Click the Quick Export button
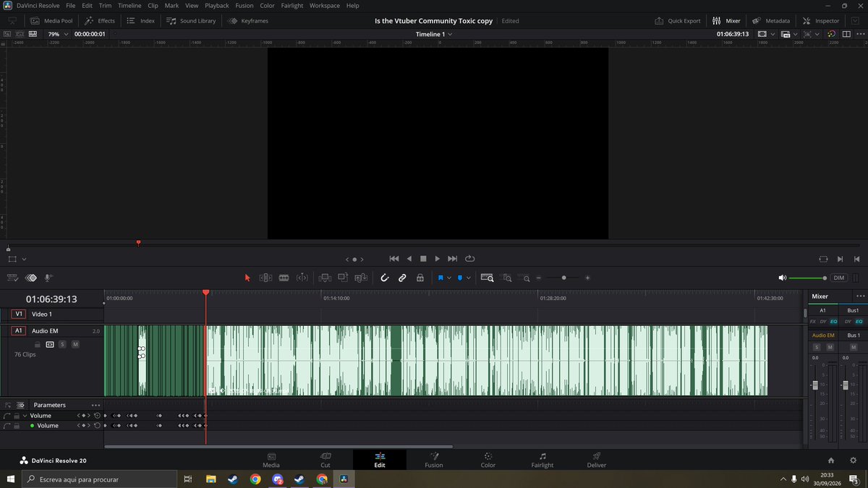Viewport: 868px width, 488px height. [x=678, y=20]
